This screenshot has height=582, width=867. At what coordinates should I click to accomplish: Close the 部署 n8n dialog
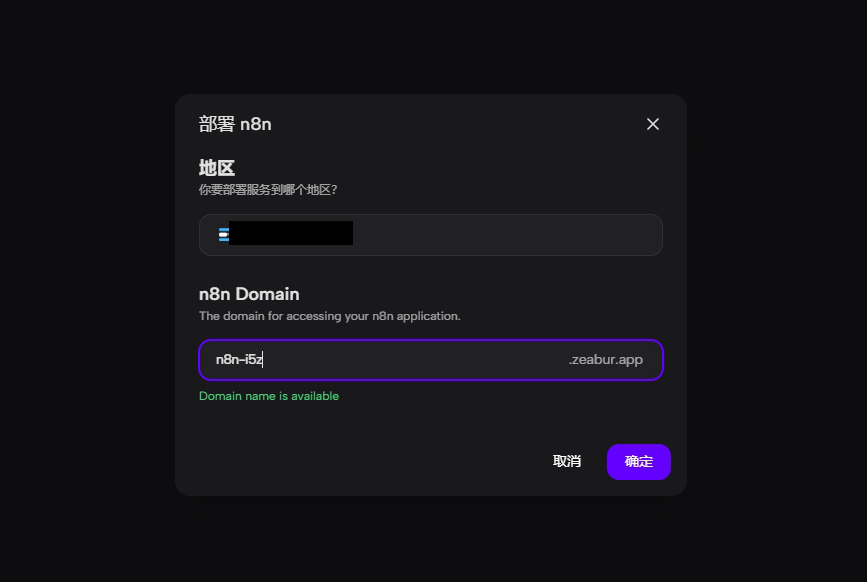point(652,124)
